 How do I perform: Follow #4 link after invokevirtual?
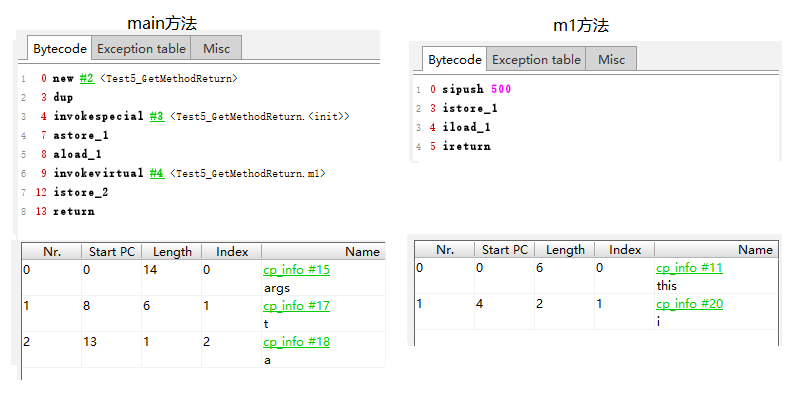(157, 173)
